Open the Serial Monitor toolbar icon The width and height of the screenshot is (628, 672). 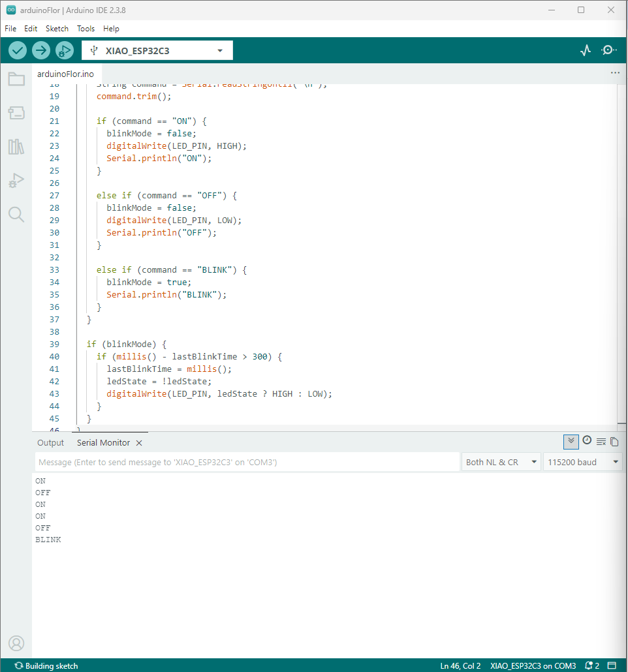pos(608,50)
